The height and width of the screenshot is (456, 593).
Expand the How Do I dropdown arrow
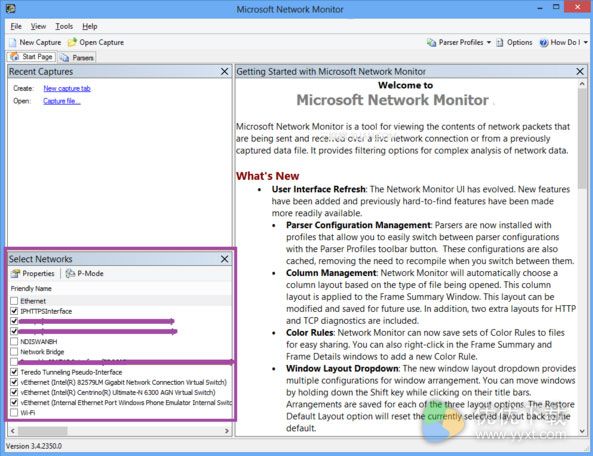click(586, 42)
